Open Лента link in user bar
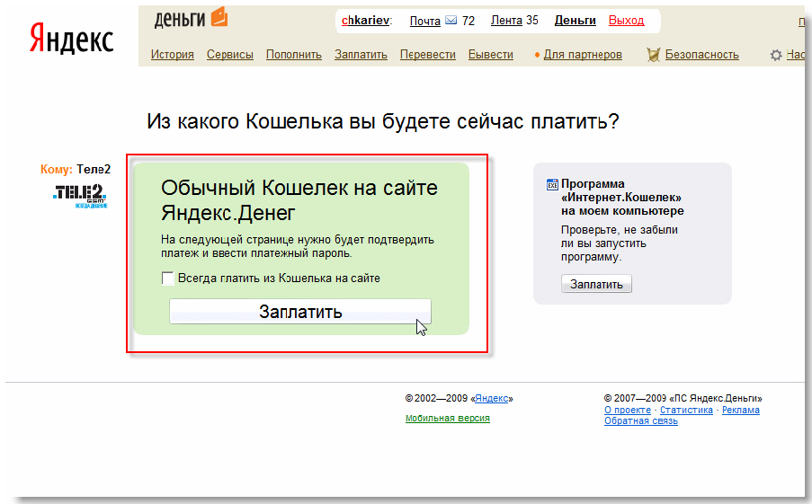The width and height of the screenshot is (812, 504). click(x=506, y=20)
